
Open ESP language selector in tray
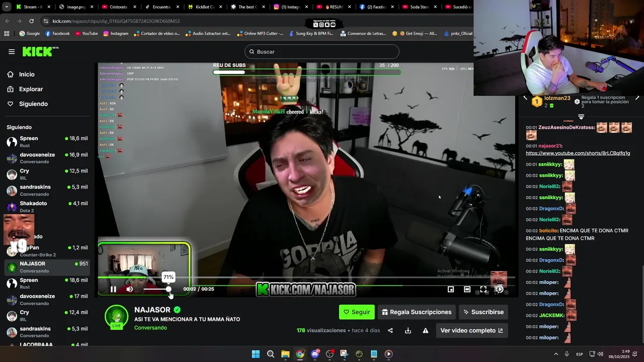point(580,354)
